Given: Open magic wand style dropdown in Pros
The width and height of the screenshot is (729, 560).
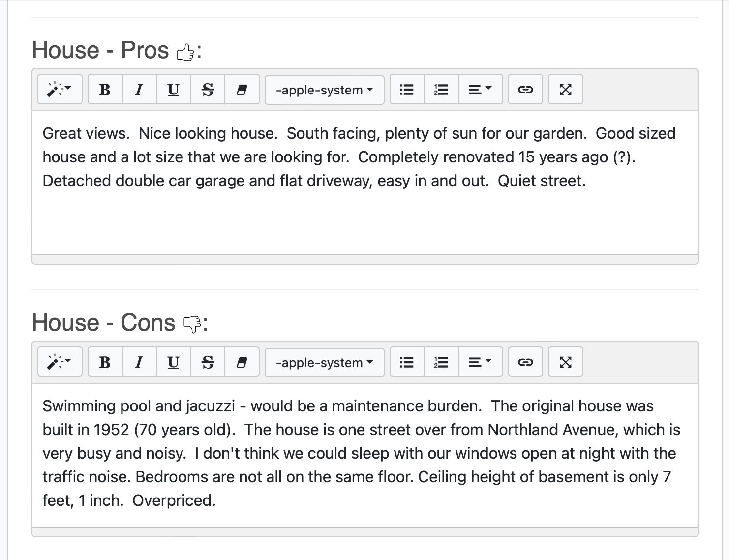Looking at the screenshot, I should pyautogui.click(x=60, y=90).
